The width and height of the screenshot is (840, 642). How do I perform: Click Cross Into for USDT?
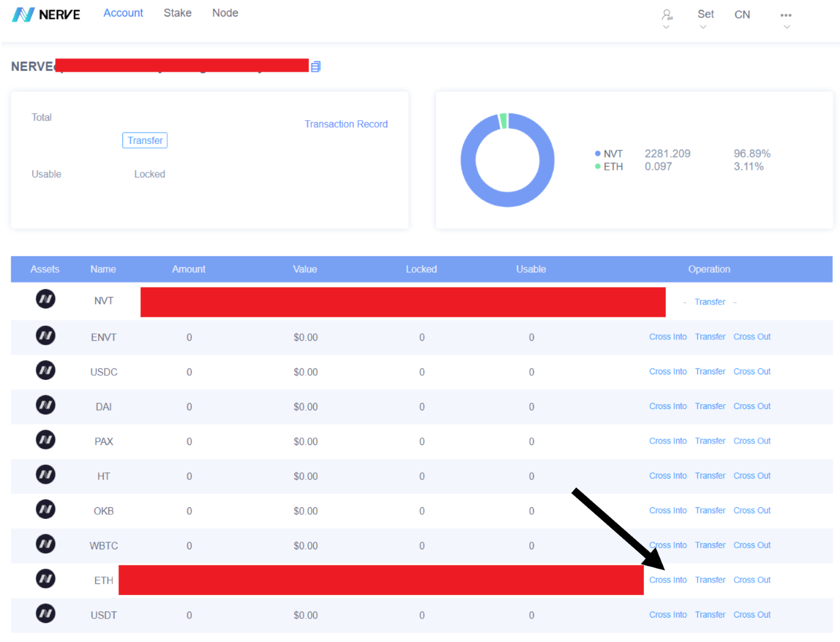[668, 615]
